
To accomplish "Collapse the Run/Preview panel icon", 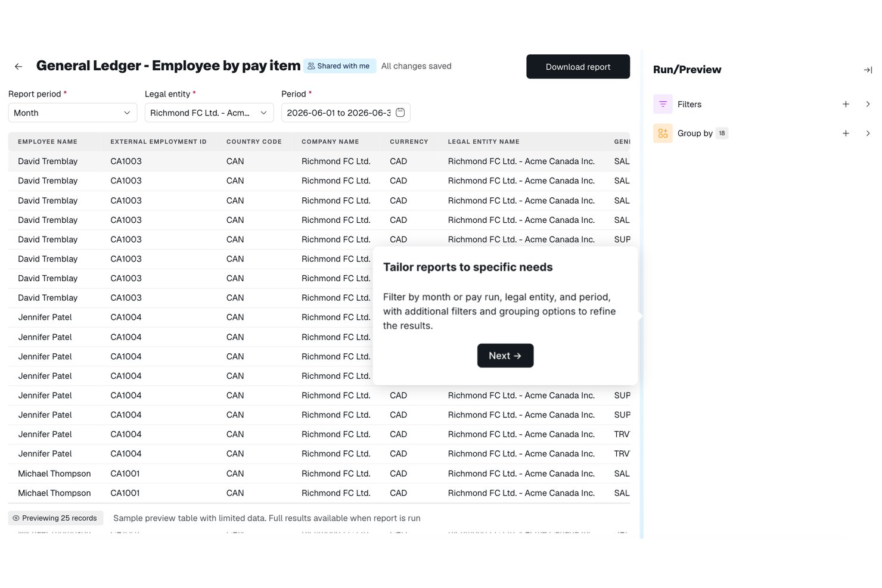I will [x=868, y=70].
